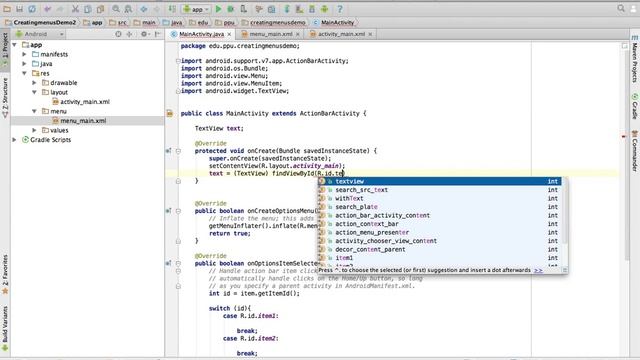
Task: Select the search_src_text autocomplete suggestion
Action: [x=440, y=190]
